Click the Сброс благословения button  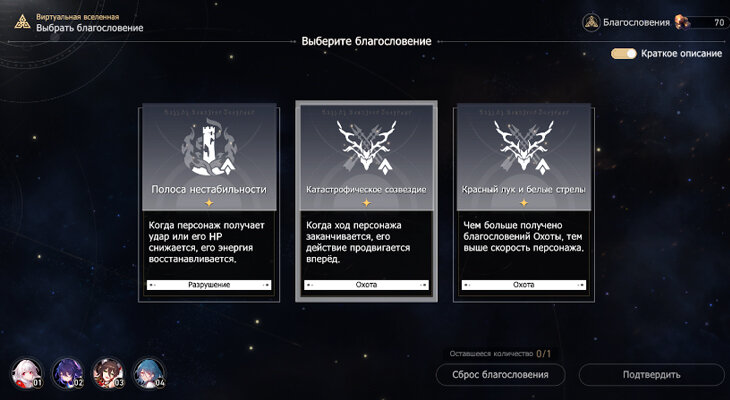pos(500,375)
